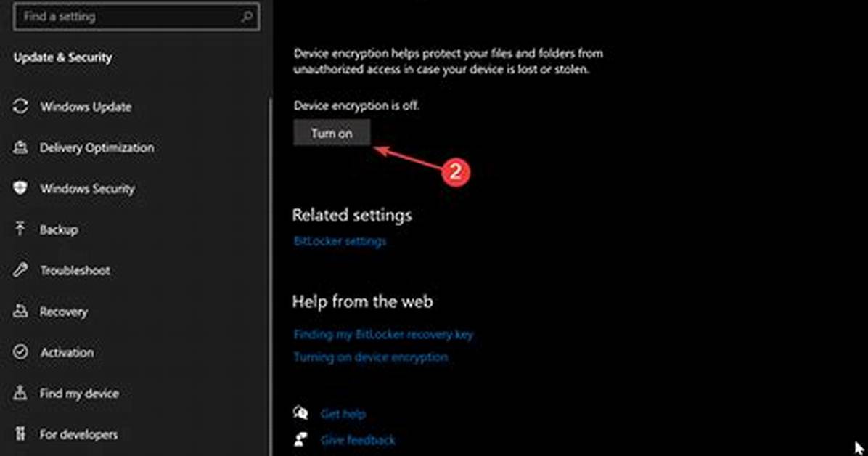The height and width of the screenshot is (456, 868).
Task: Click the Get help chat icon
Action: [300, 412]
